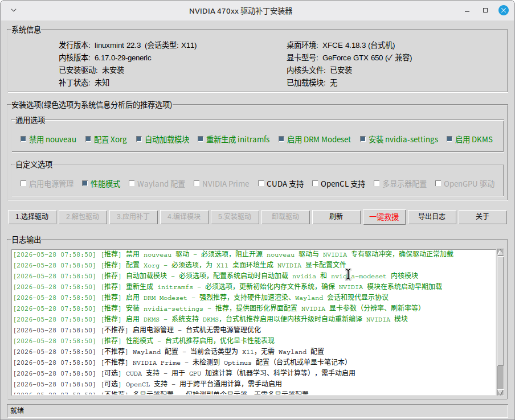This screenshot has height=420, width=515.
Task: Click the log line about OpenCL 支持
Action: (x=148, y=384)
